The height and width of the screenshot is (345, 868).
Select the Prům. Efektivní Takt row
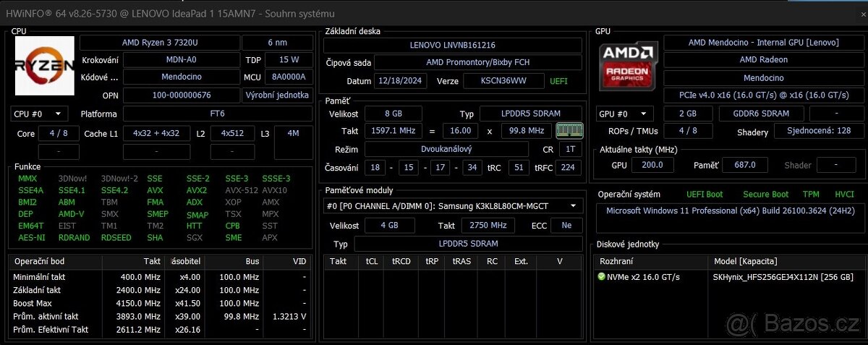(x=161, y=329)
